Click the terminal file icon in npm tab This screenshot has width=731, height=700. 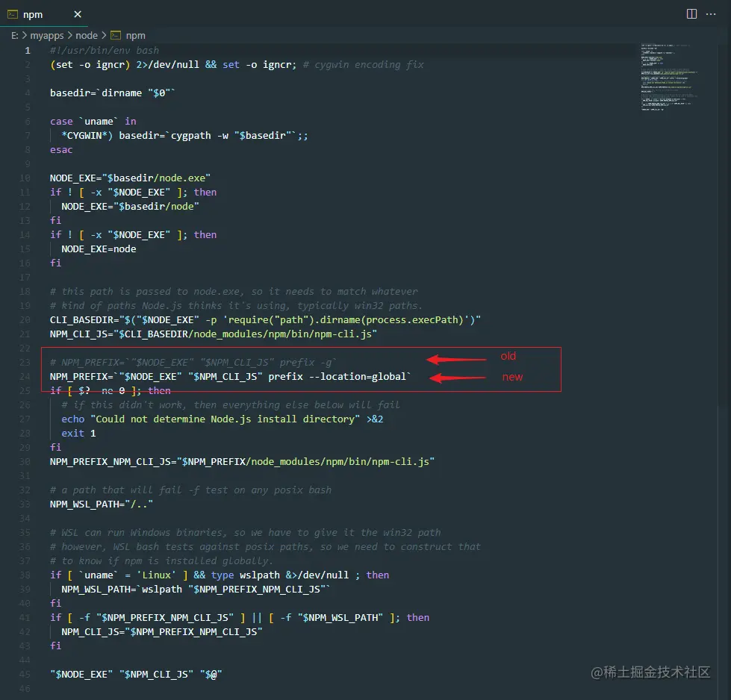(x=13, y=14)
